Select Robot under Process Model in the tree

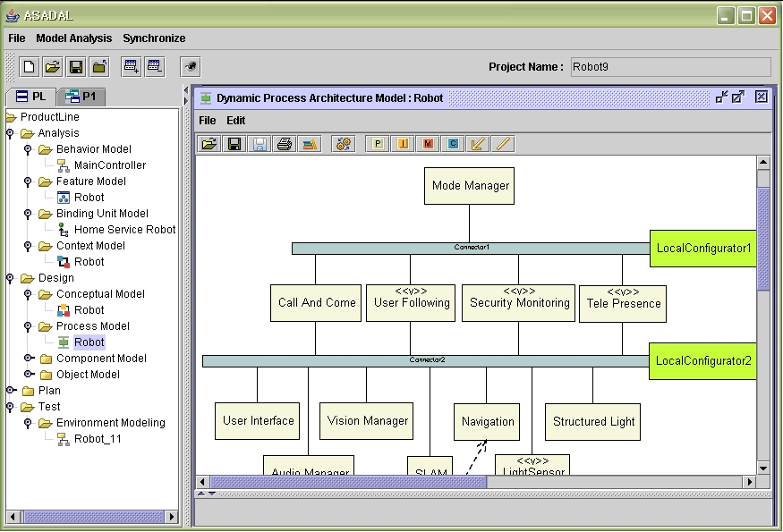point(89,342)
